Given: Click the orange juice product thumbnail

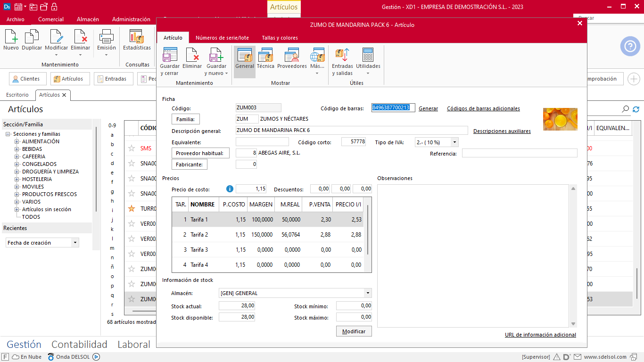Looking at the screenshot, I should click(x=560, y=119).
